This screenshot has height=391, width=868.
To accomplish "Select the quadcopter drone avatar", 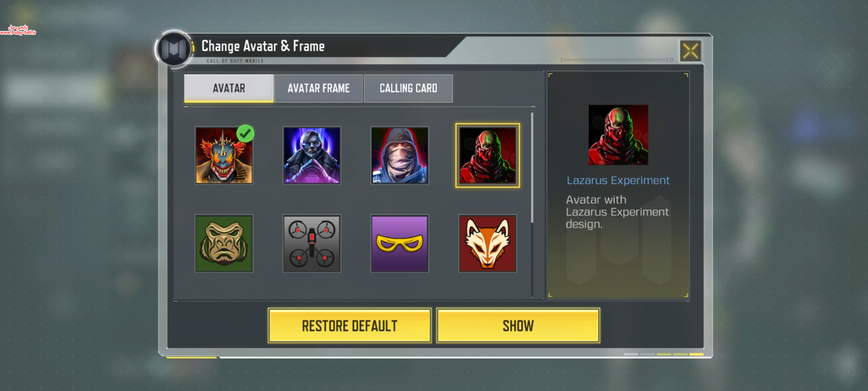I will point(312,243).
